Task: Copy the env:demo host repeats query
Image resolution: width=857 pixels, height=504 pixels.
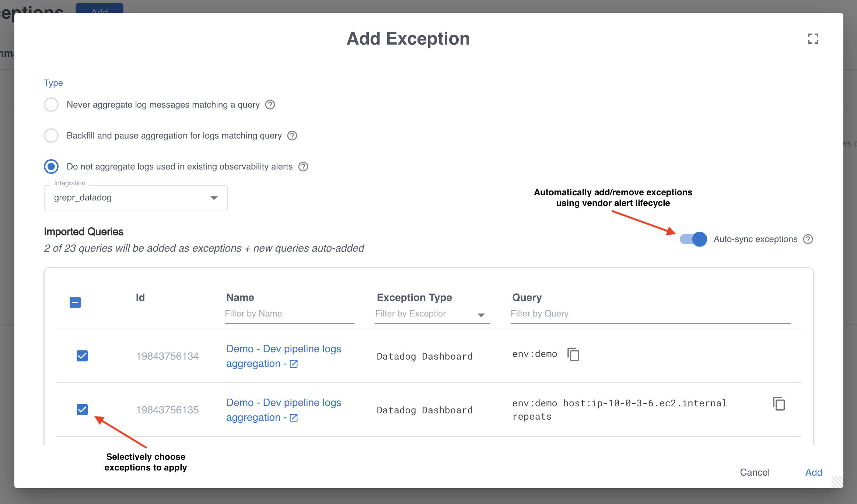Action: 779,404
